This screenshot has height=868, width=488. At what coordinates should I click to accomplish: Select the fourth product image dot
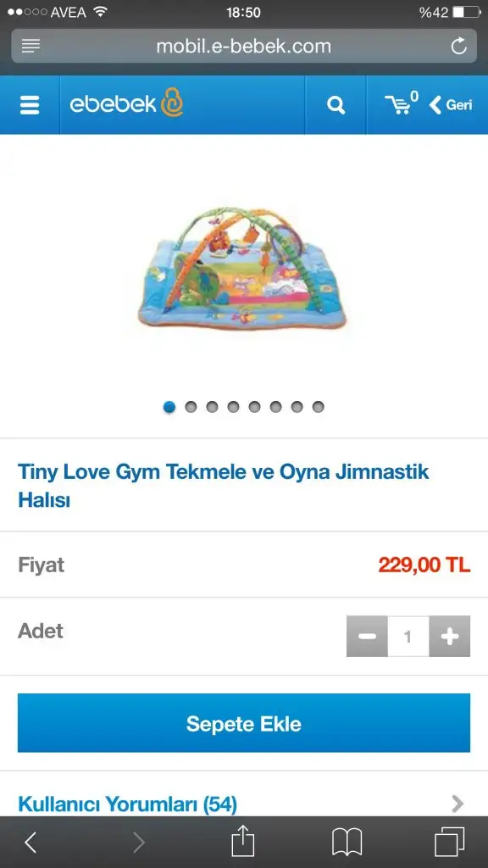click(234, 407)
